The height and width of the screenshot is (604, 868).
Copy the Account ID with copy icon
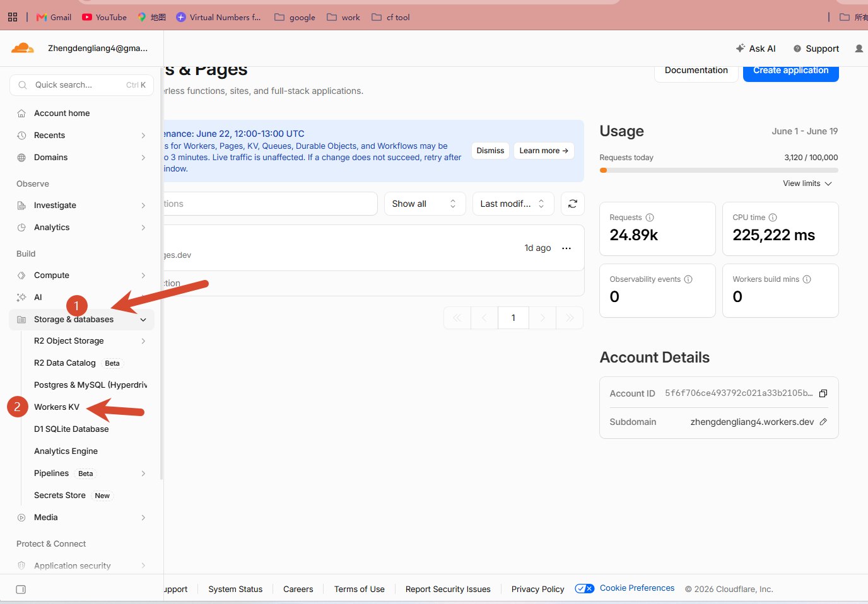pos(823,393)
